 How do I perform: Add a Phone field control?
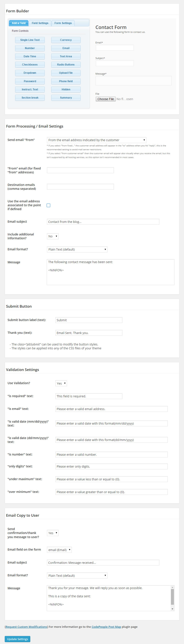click(66, 81)
